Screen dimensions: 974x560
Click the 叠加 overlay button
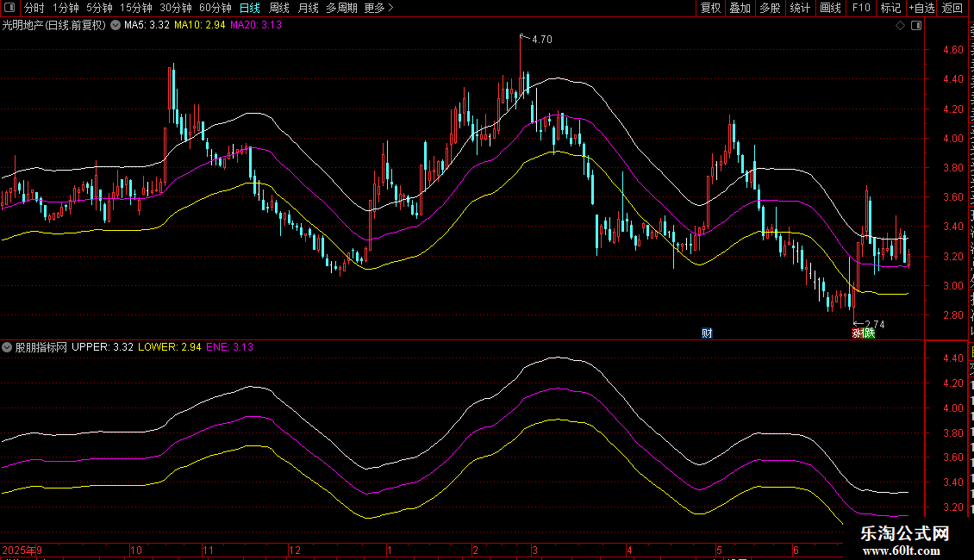pos(740,8)
